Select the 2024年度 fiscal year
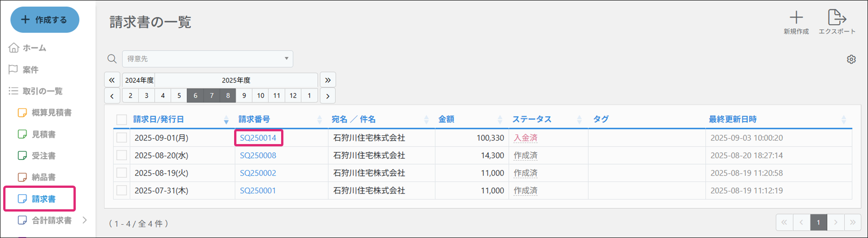The width and height of the screenshot is (868, 238). click(x=139, y=80)
